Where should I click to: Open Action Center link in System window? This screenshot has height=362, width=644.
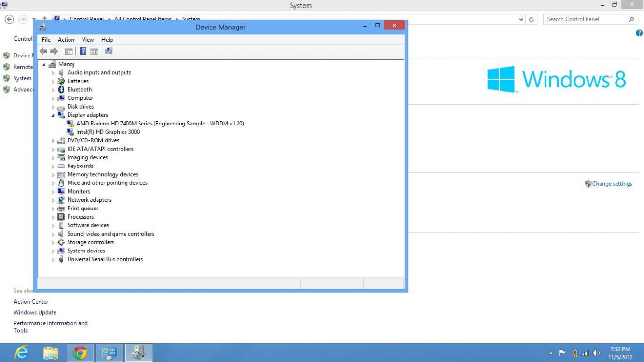pos(31,302)
